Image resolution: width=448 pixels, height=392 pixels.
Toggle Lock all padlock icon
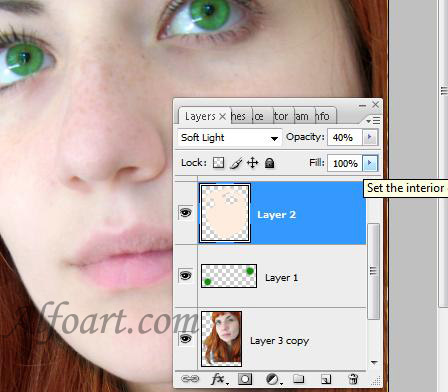pos(269,163)
